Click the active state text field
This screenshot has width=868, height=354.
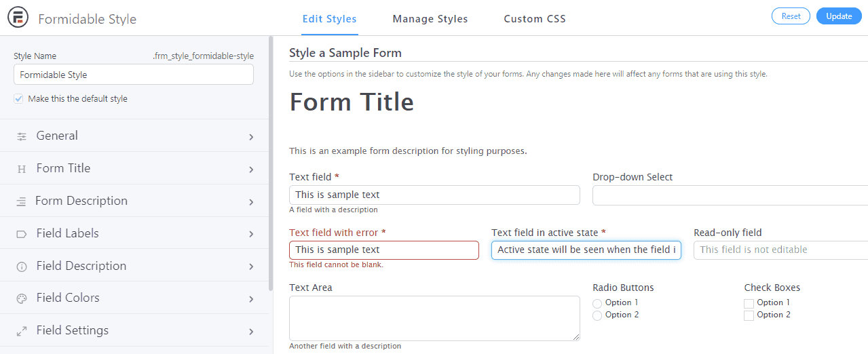tap(586, 250)
